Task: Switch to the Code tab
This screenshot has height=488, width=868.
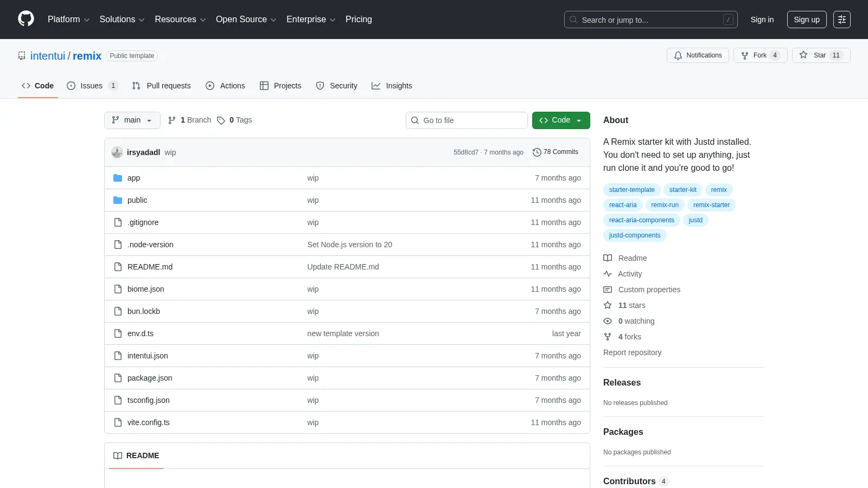Action: click(x=38, y=86)
